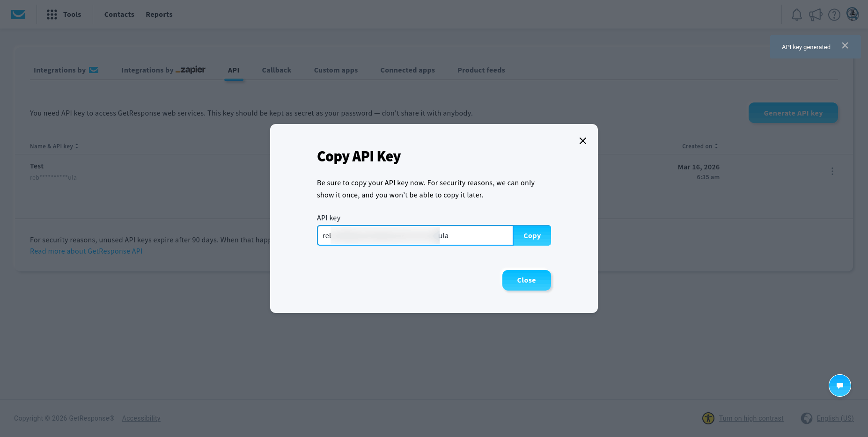The width and height of the screenshot is (868, 437).
Task: Open the announcements megaphone icon
Action: coord(815,15)
